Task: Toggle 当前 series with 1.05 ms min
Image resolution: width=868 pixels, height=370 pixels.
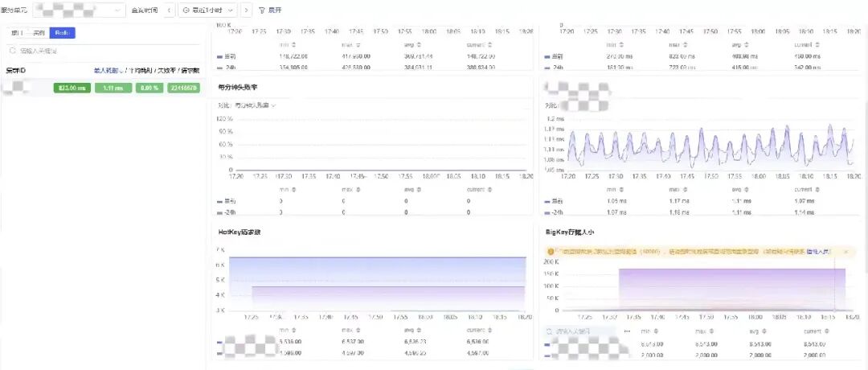Action: 553,201
